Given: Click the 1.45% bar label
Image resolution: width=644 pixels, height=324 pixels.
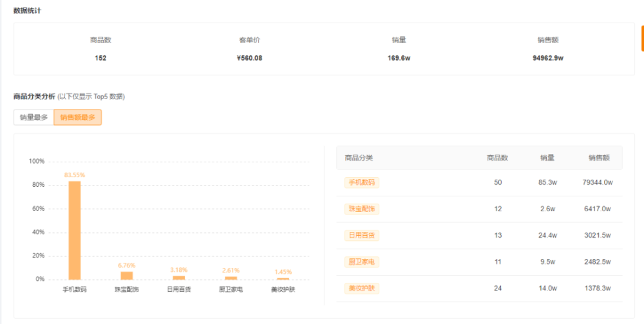Looking at the screenshot, I should click(283, 272).
